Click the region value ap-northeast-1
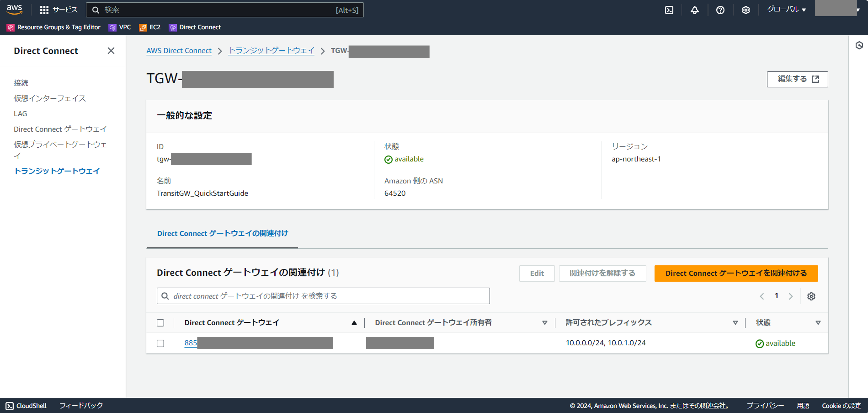 pyautogui.click(x=636, y=159)
